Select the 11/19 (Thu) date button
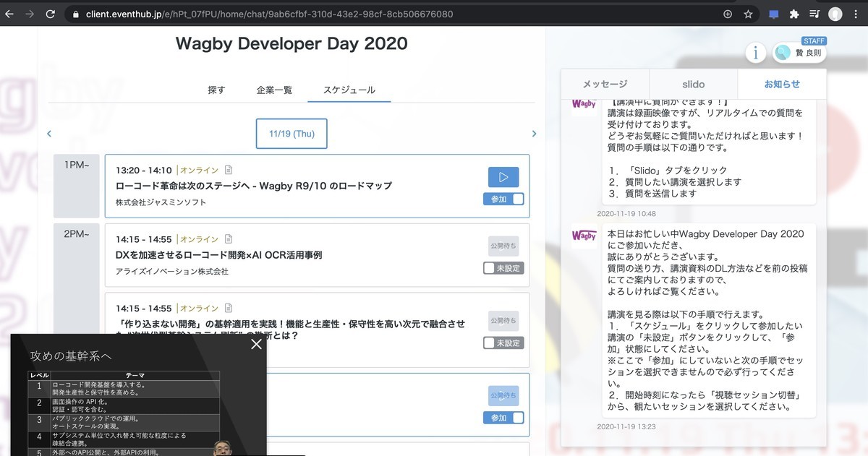The image size is (868, 456). pos(291,134)
